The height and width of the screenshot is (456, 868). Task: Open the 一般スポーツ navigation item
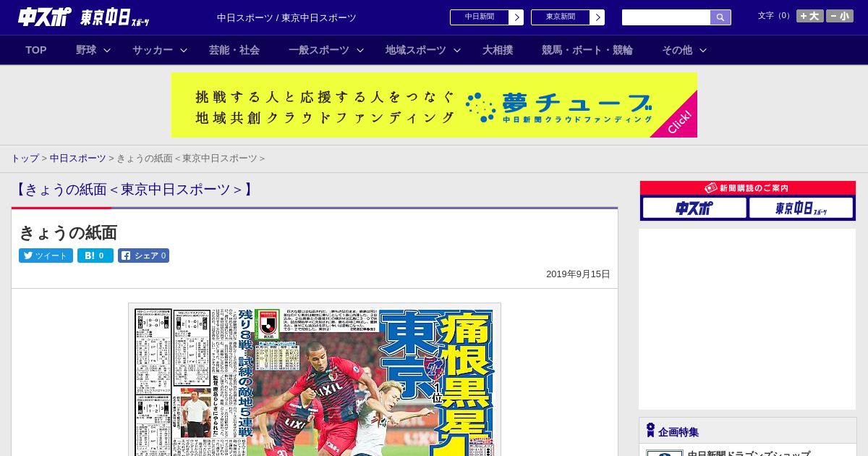click(x=319, y=50)
